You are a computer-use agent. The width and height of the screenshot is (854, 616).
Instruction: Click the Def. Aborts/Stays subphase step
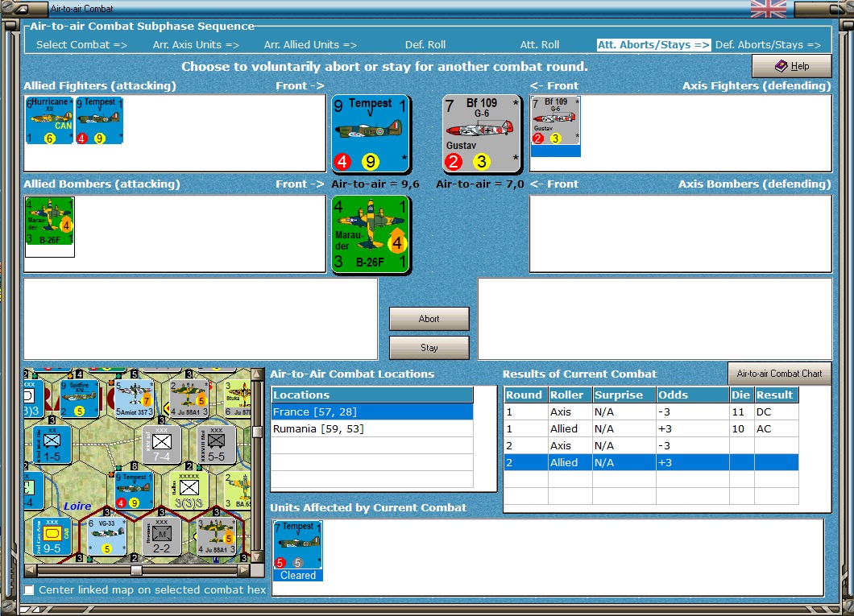768,44
